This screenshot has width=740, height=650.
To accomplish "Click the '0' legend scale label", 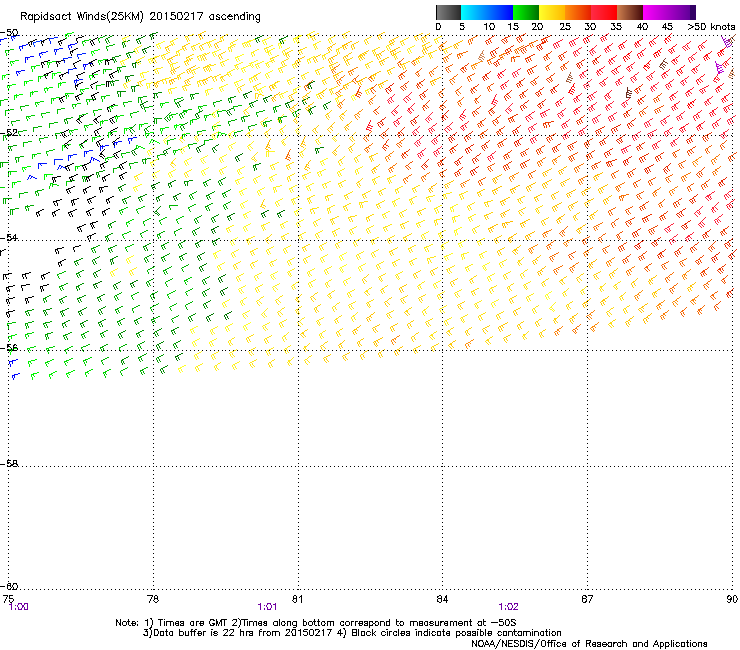I will [438, 27].
